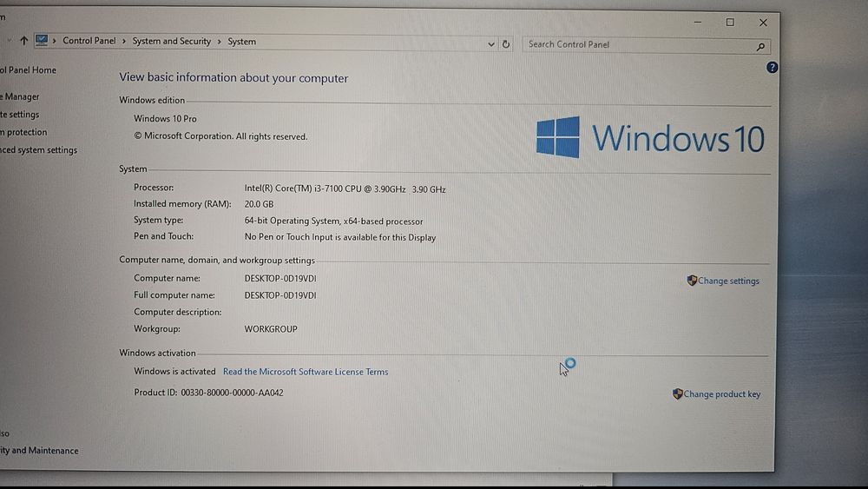Viewport: 868px width, 489px height.
Task: Click Change settings link
Action: coord(728,281)
